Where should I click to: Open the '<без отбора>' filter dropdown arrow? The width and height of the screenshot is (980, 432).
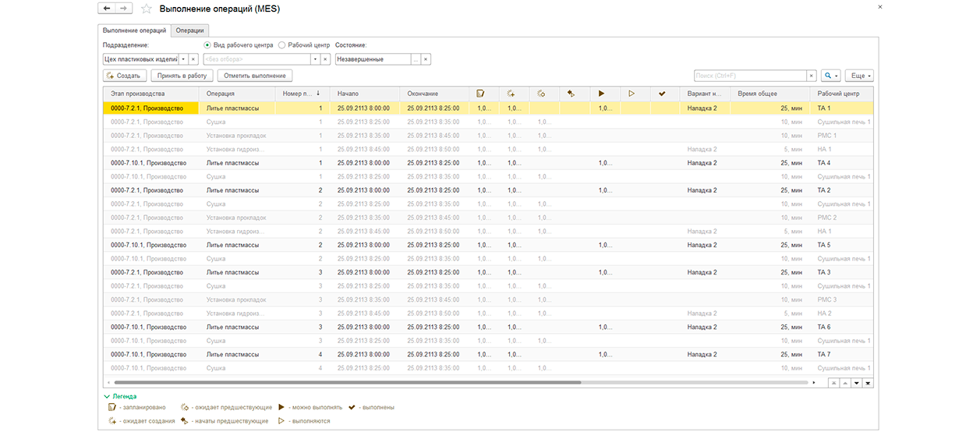click(x=316, y=59)
